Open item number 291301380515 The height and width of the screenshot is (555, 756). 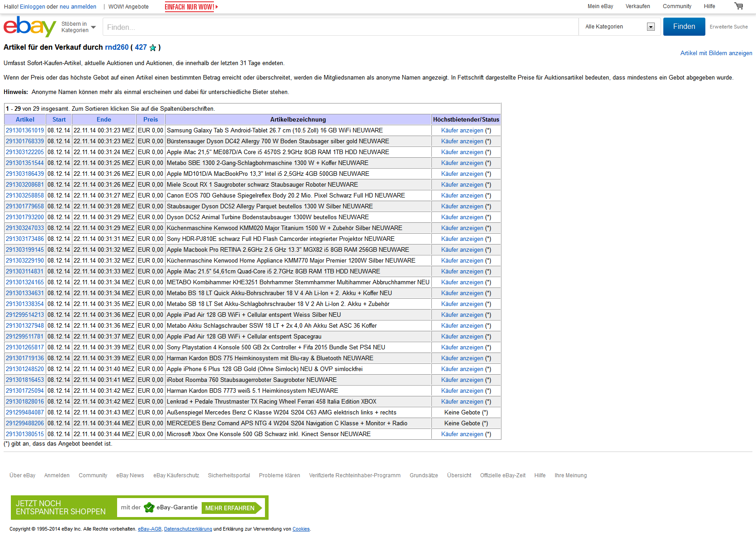coord(25,434)
